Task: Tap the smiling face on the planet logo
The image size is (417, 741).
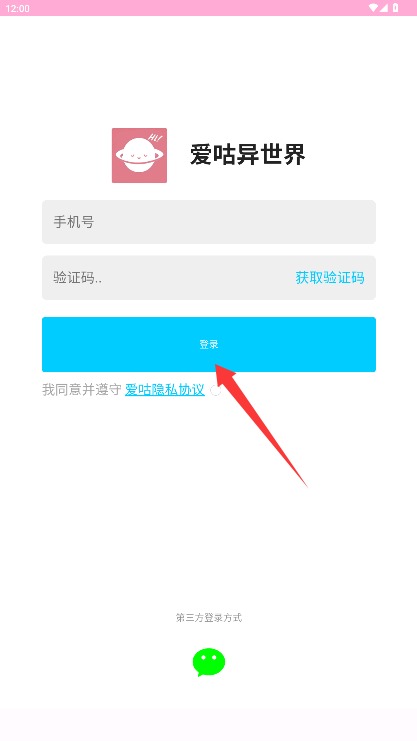Action: click(138, 155)
